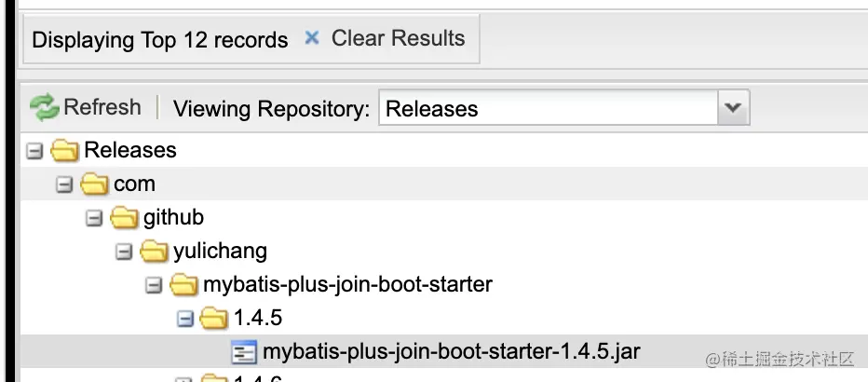Collapse the github tree node
Screen dimensions: 868x382
tap(94, 219)
